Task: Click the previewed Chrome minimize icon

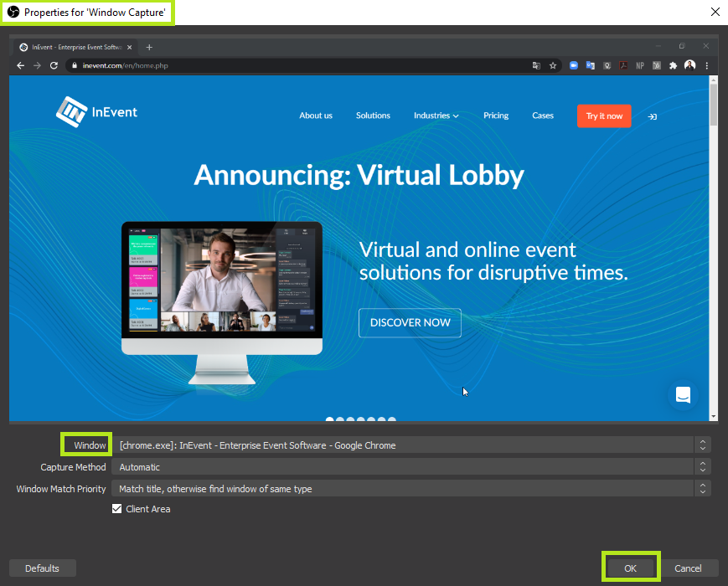Action: click(658, 46)
